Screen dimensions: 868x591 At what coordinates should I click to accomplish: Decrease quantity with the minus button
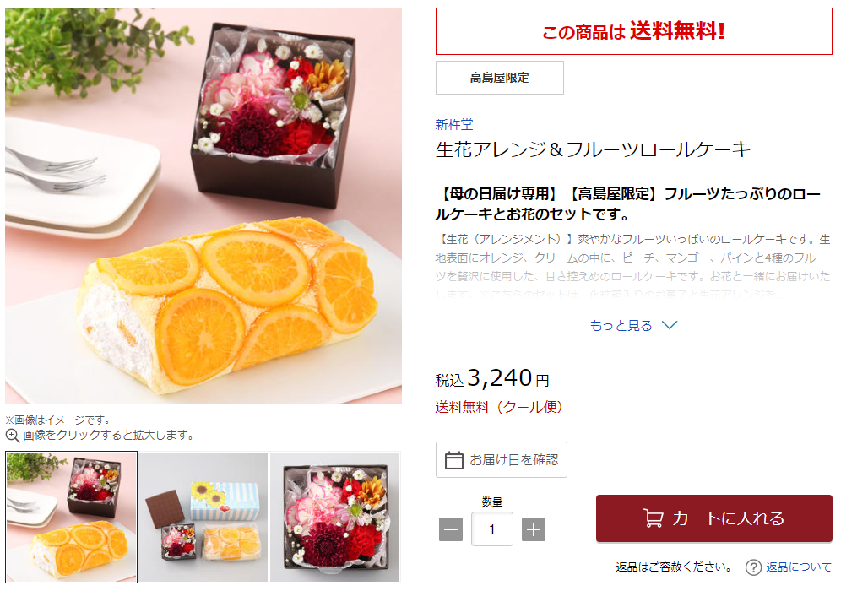pos(451,529)
